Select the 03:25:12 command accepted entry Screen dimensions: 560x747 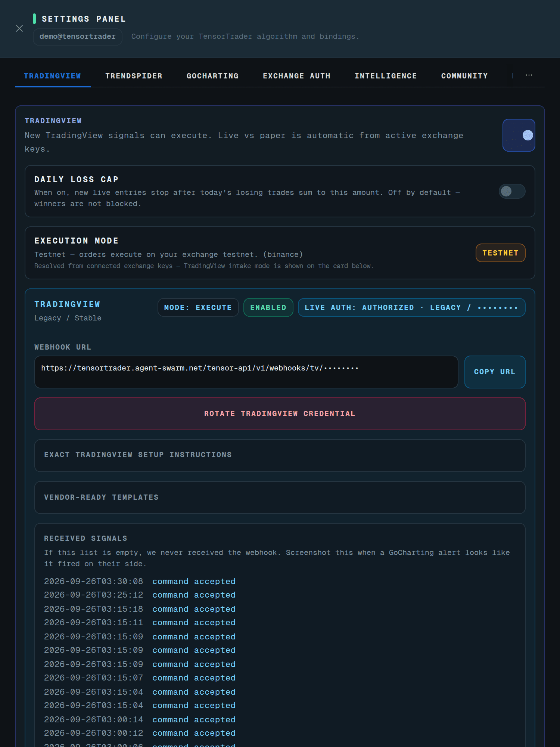[x=140, y=595]
